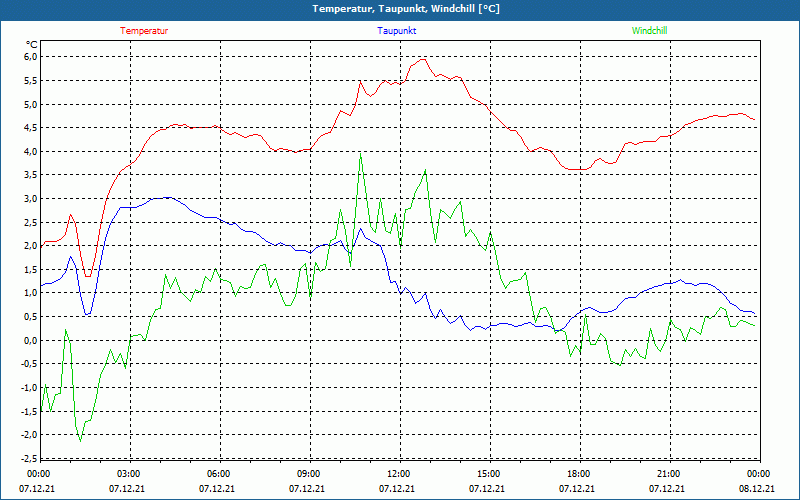Click the -2,0 y-axis value
Screen dimensions: 800x500
coord(29,435)
